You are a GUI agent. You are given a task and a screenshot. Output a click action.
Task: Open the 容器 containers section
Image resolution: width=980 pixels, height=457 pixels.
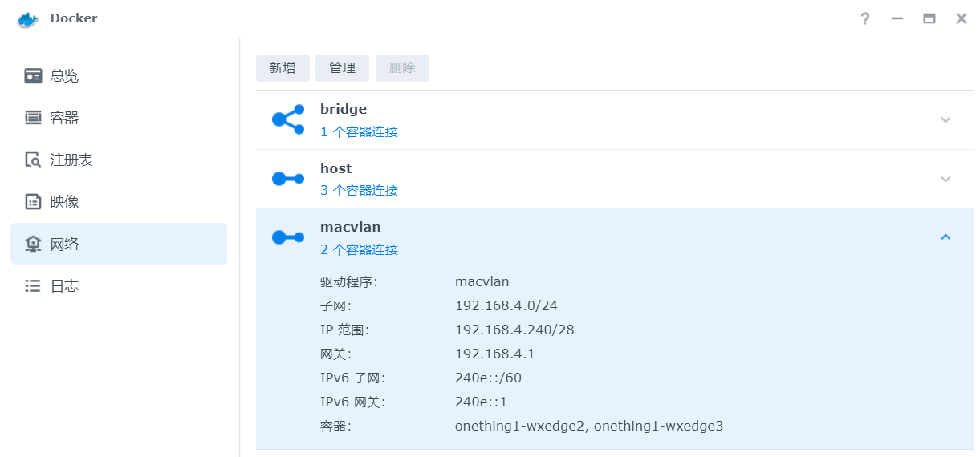(64, 118)
